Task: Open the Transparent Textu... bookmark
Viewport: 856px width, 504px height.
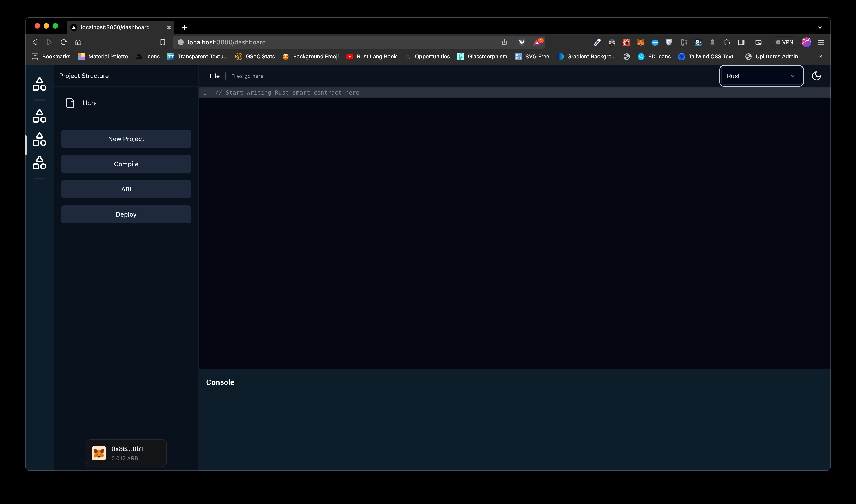Action: point(197,56)
